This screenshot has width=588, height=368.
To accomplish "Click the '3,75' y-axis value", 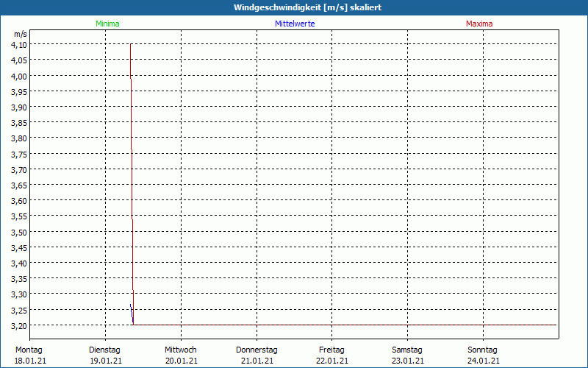I will click(19, 154).
